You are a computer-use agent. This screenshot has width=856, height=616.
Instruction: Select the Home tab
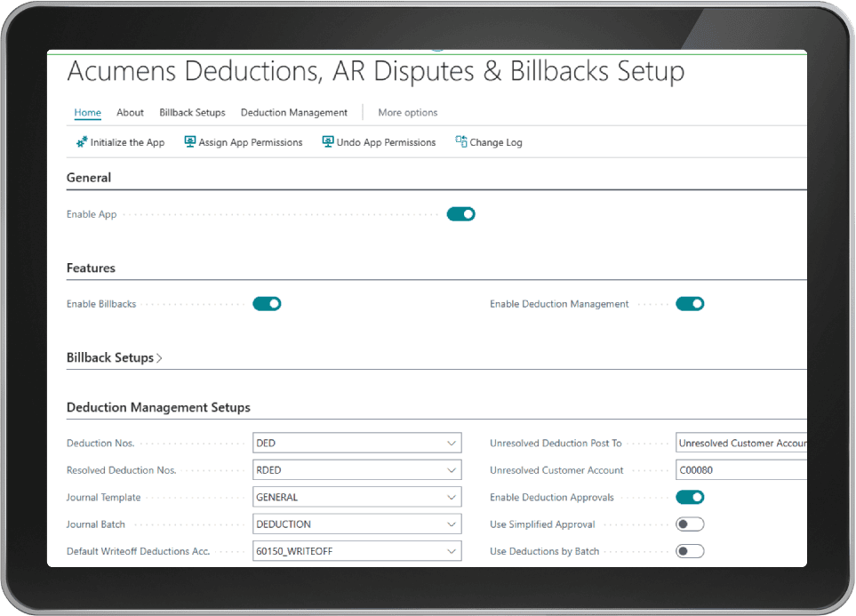tap(87, 113)
